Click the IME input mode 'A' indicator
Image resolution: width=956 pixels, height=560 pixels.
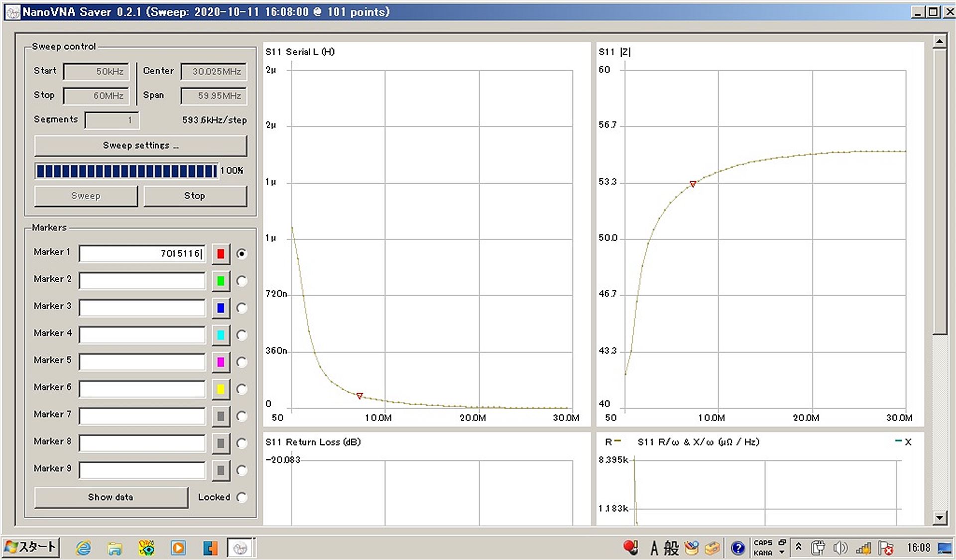[x=654, y=548]
